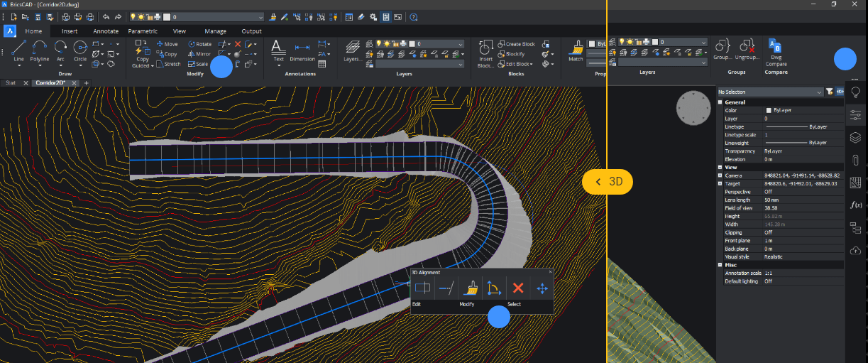Toggle the Perspective Off property value

coord(768,192)
